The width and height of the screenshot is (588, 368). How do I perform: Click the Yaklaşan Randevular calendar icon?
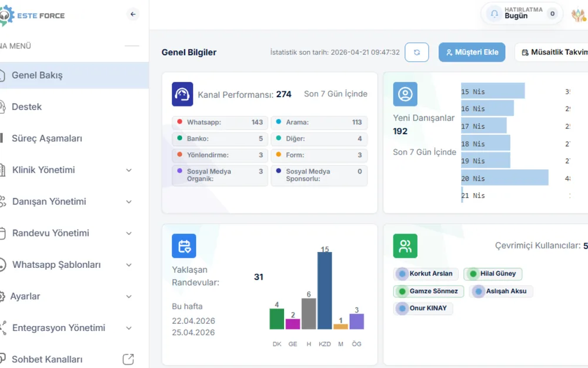click(x=183, y=246)
